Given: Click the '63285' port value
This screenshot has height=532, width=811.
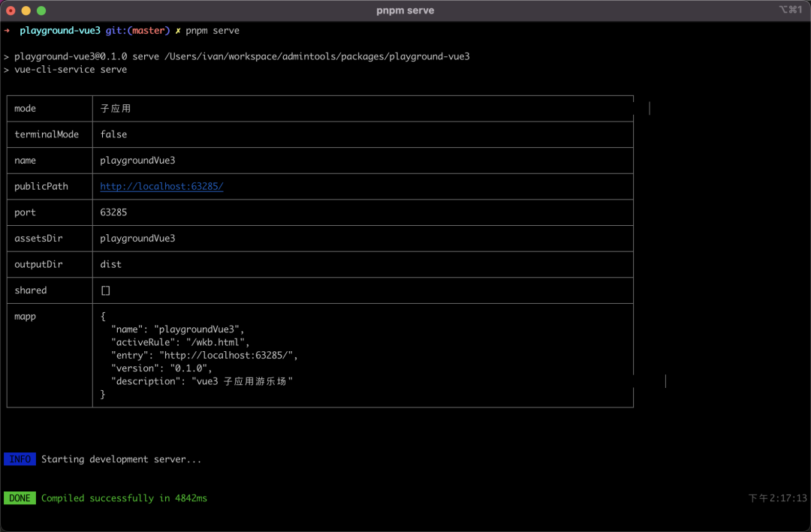Looking at the screenshot, I should coord(113,212).
